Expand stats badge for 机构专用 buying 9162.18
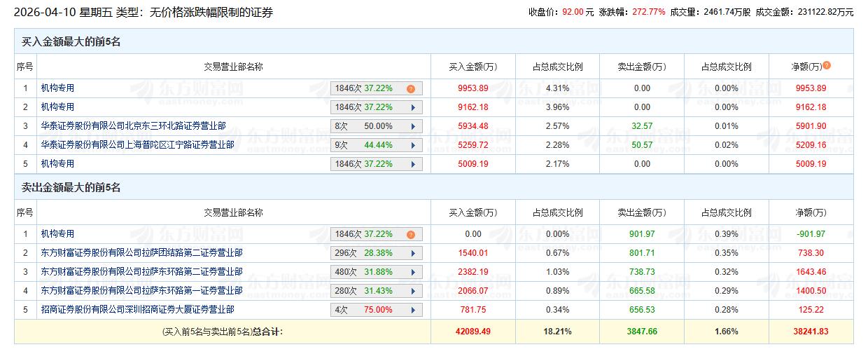The height and width of the screenshot is (354, 868). 376,108
